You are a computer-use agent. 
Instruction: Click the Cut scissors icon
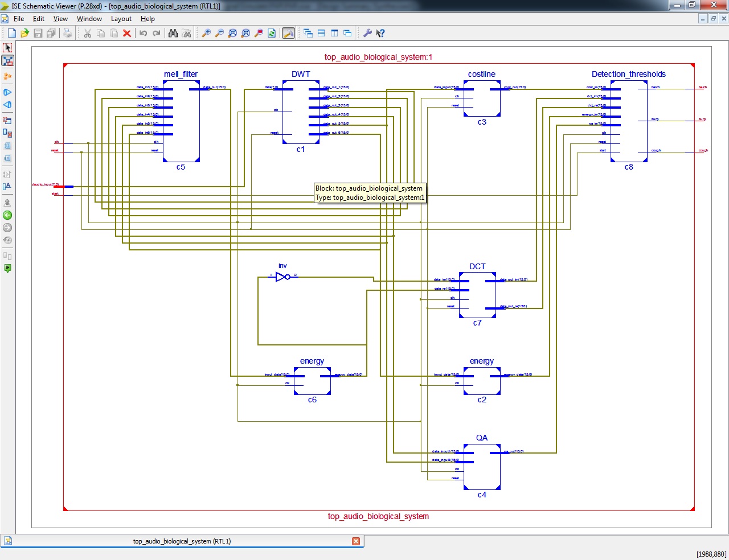88,34
